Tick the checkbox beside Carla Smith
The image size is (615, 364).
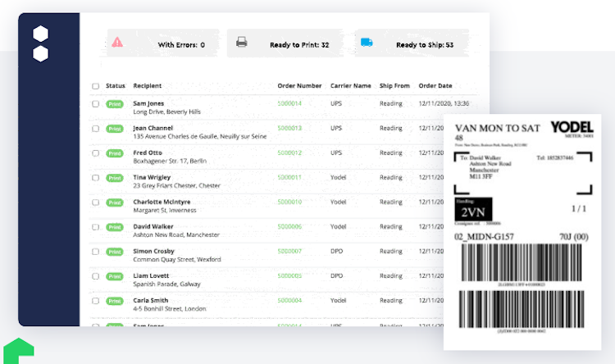click(x=95, y=301)
